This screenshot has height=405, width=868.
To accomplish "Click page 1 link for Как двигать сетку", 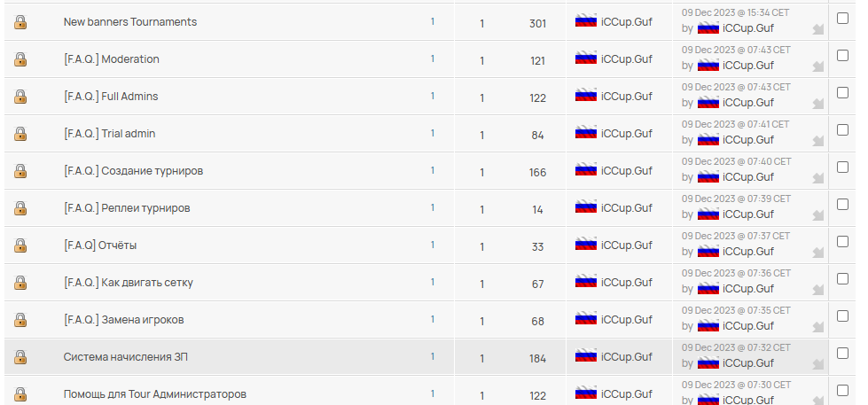I will click(433, 282).
